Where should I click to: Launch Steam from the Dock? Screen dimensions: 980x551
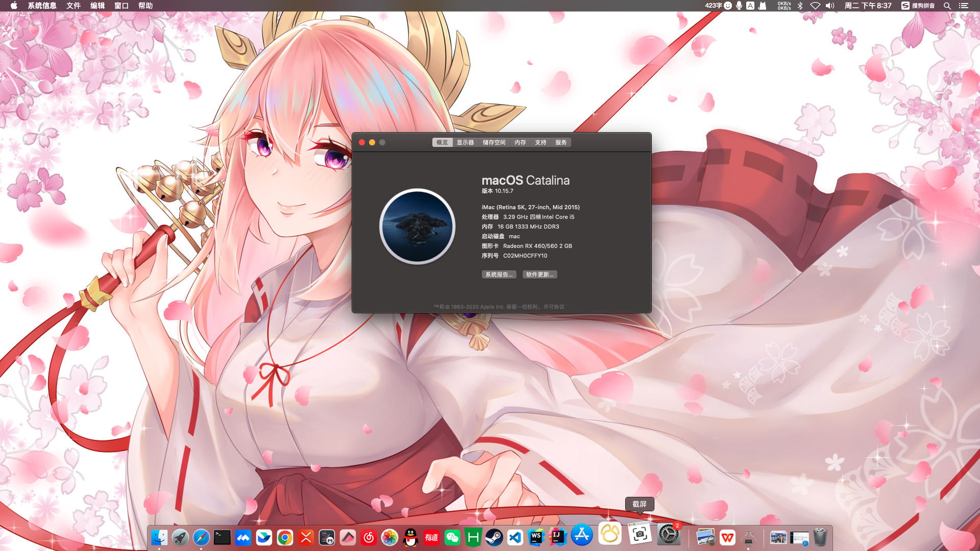(494, 537)
